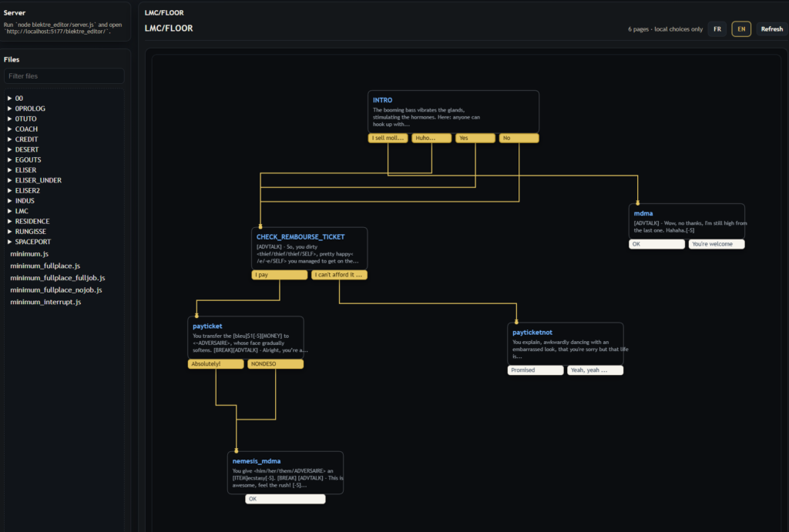Open the minimum.js file
This screenshot has height=532, width=789.
pyautogui.click(x=29, y=253)
